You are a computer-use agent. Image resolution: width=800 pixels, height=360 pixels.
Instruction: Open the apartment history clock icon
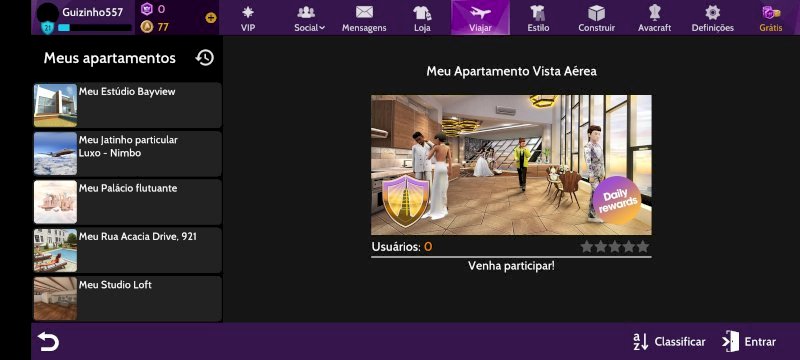coord(205,58)
